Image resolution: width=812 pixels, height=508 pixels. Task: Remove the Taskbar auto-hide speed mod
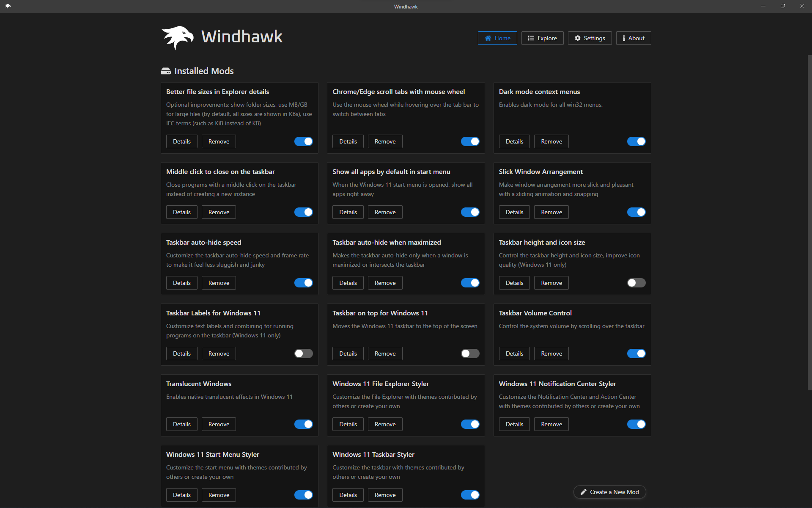[x=219, y=283]
